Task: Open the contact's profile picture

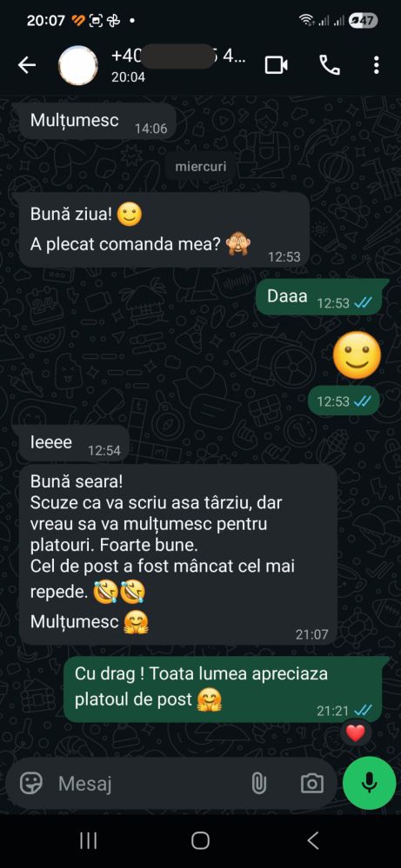Action: pos(78,65)
